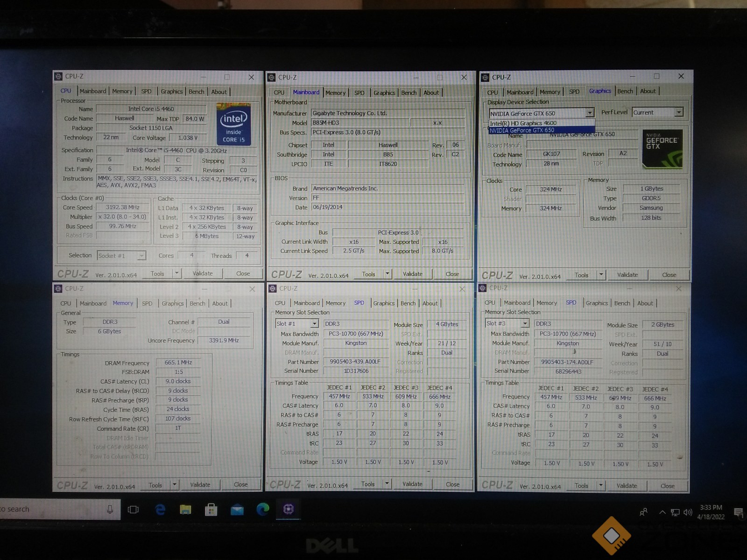
Task: Click the Uncore Frequency 3391.9 MHz value
Action: [x=224, y=341]
